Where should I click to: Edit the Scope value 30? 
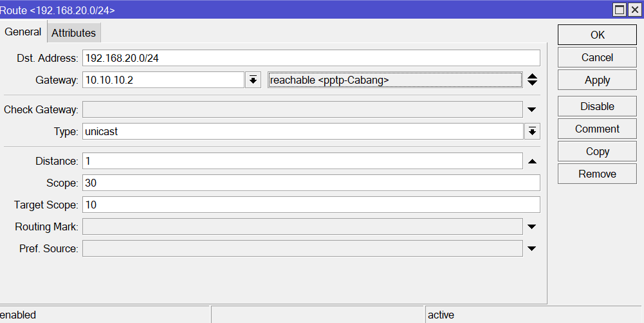point(311,183)
